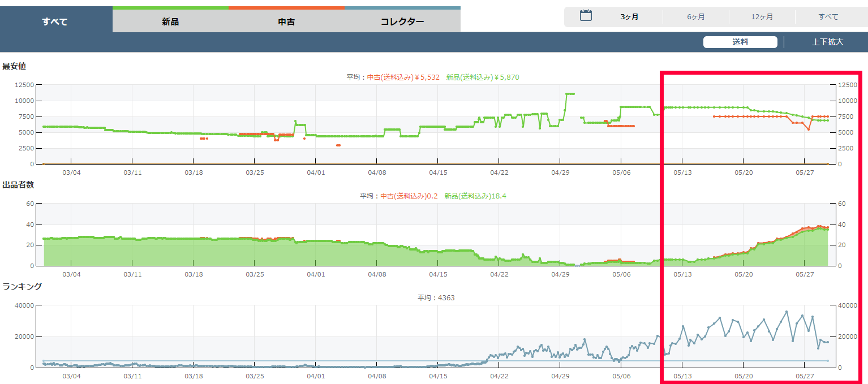The width and height of the screenshot is (868, 384).
Task: Toggle 新品(送料込み) legend in 出品者数 chart
Action: click(x=475, y=196)
